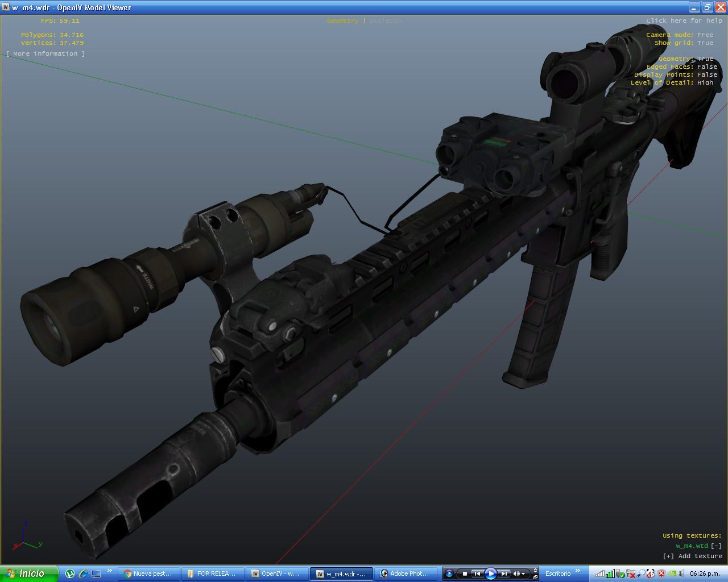Switch to 'OpenIV - w...' taskbar window
Screen dimensions: 728x582
(277, 573)
